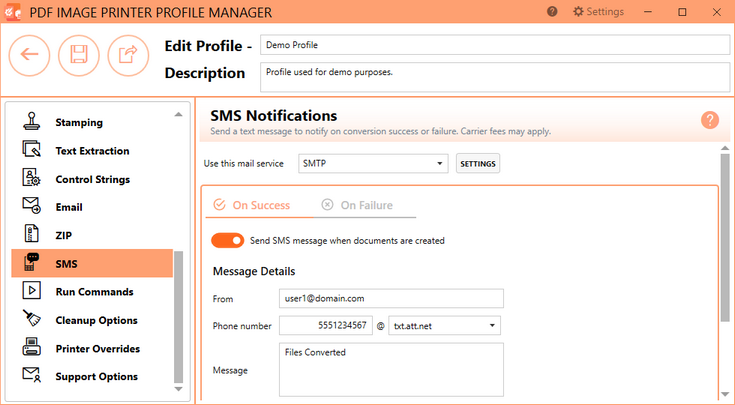Click the Cleanup Options broom icon

[x=31, y=319]
